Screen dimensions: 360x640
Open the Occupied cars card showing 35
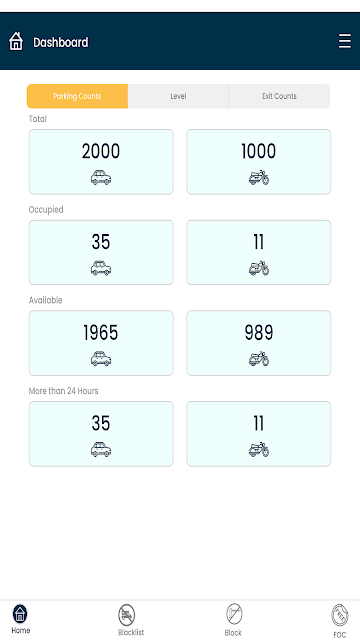point(101,253)
